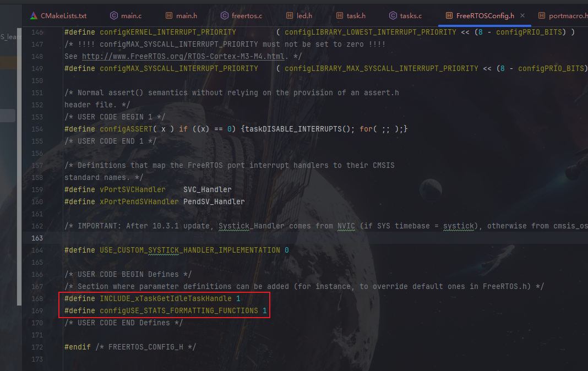Viewport: 588px width, 371px height.
Task: Click the CMake icon on CMakeLists.txt tab
Action: 34,16
